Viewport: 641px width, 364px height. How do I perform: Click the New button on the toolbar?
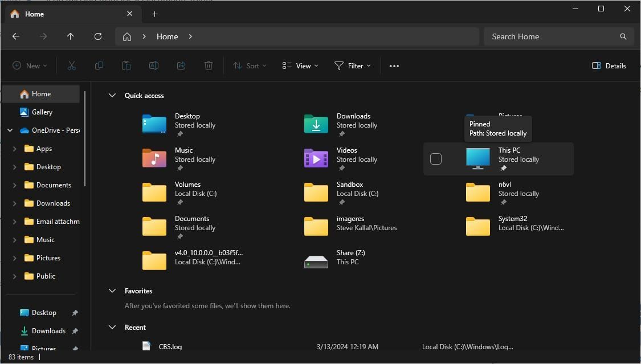(x=29, y=66)
